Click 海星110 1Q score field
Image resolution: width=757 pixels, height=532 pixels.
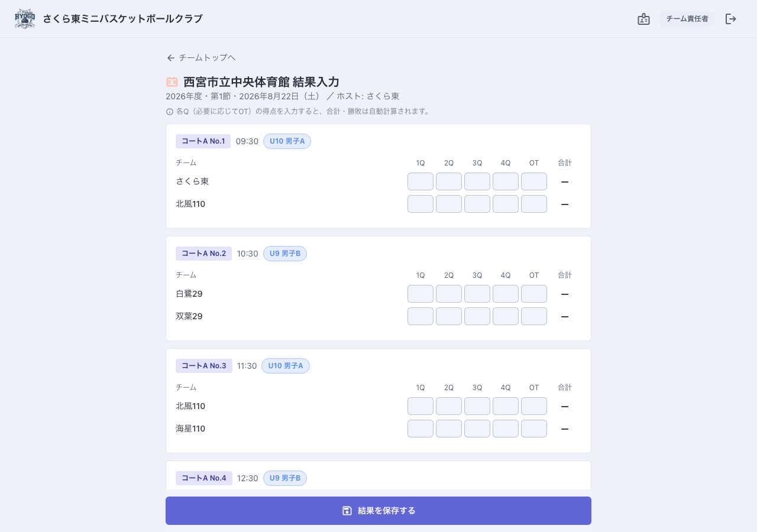point(420,429)
